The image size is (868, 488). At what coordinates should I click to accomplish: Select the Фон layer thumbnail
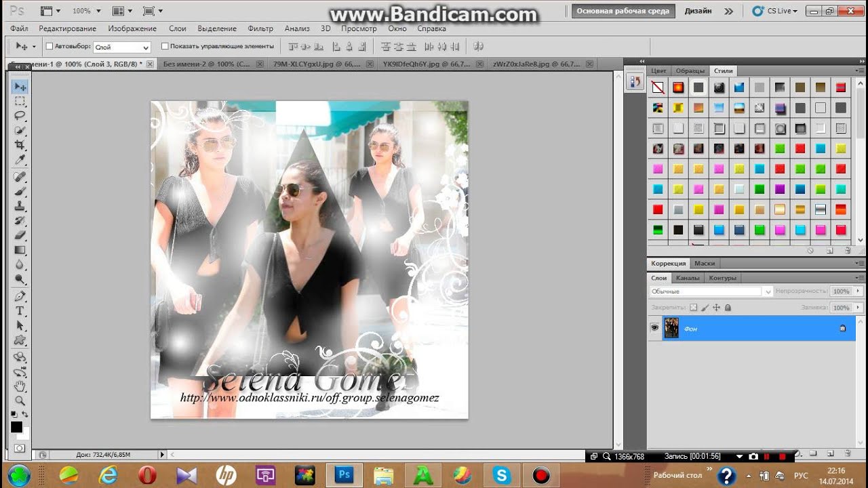click(671, 328)
